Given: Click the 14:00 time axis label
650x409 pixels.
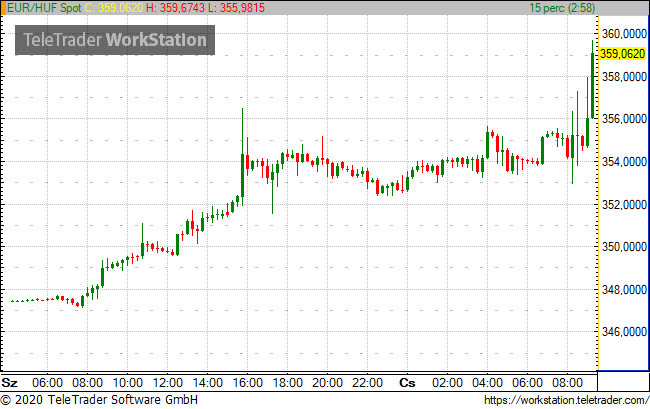Looking at the screenshot, I should tap(207, 382).
